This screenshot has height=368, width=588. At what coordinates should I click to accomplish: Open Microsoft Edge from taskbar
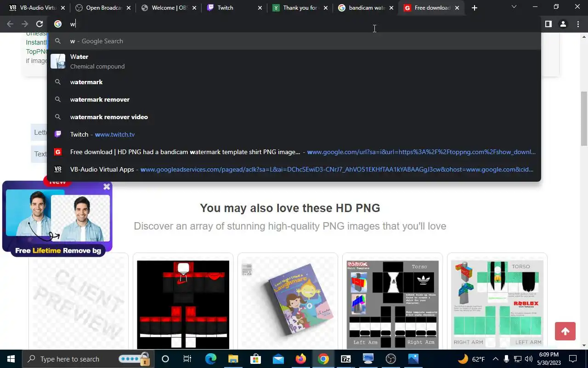tap(210, 359)
